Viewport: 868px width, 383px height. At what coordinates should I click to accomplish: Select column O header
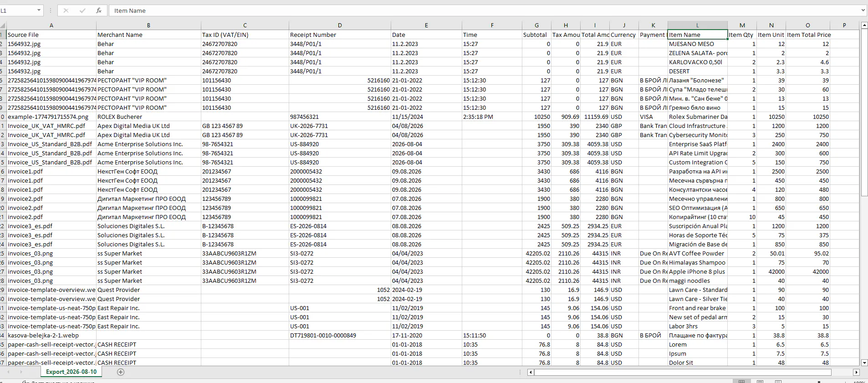[808, 25]
